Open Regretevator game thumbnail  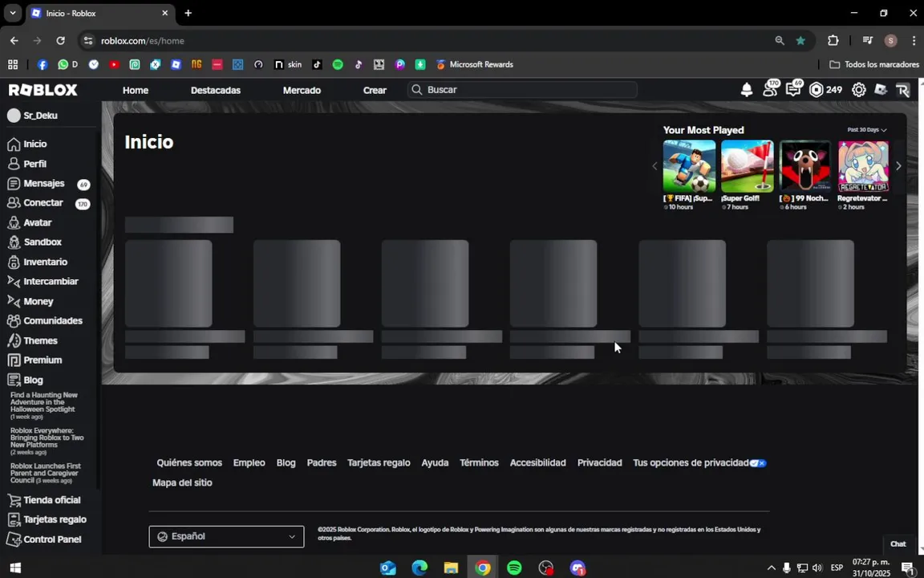[863, 166]
